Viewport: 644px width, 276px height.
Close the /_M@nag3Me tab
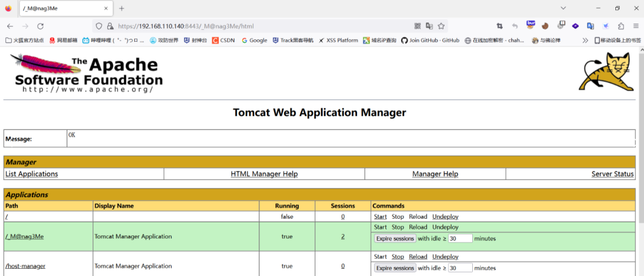(106, 8)
